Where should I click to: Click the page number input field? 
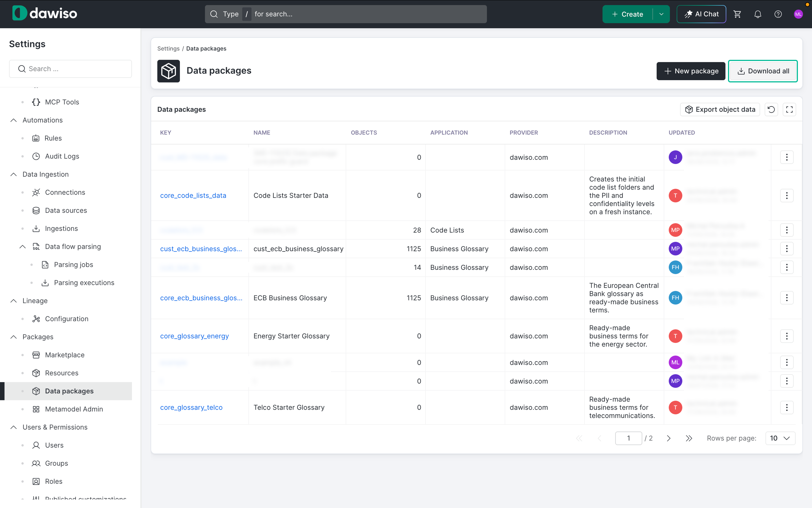[x=628, y=438]
